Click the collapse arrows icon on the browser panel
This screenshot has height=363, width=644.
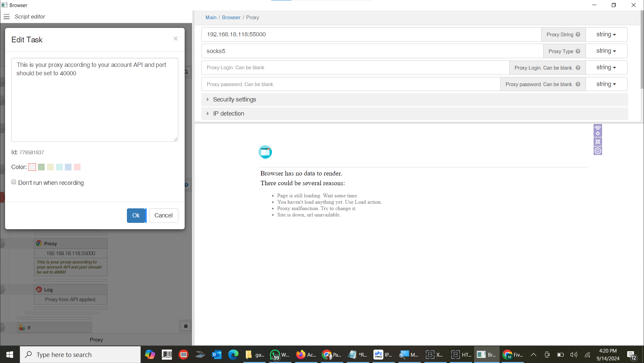pyautogui.click(x=598, y=142)
